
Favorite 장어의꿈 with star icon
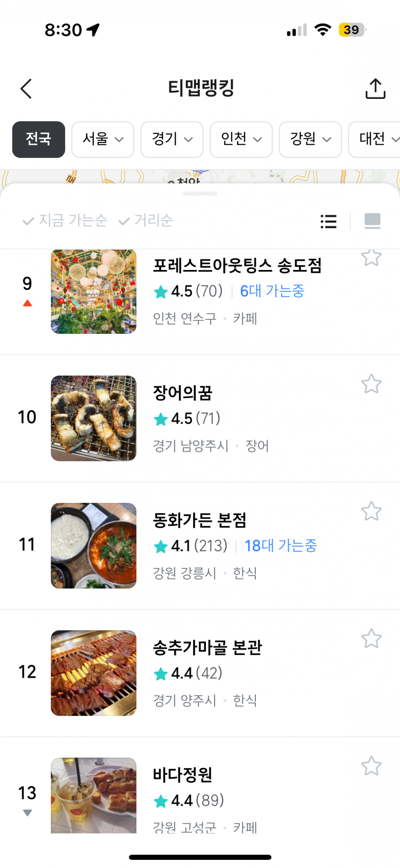(371, 384)
